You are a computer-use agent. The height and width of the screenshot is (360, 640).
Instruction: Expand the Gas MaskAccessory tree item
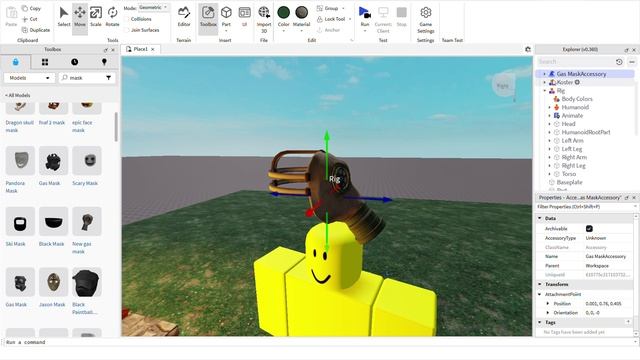point(544,74)
